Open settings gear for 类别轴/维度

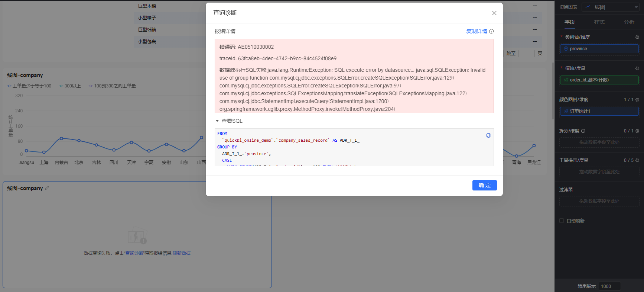pyautogui.click(x=637, y=37)
